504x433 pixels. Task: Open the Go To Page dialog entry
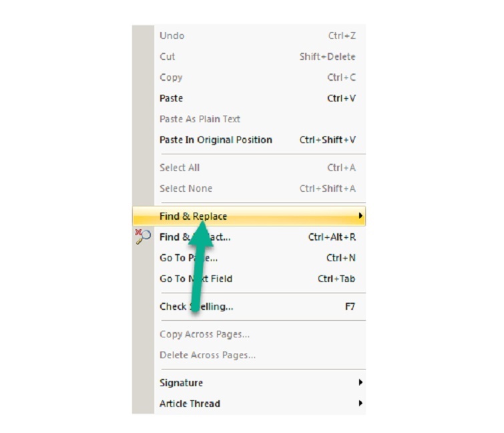[x=188, y=258]
